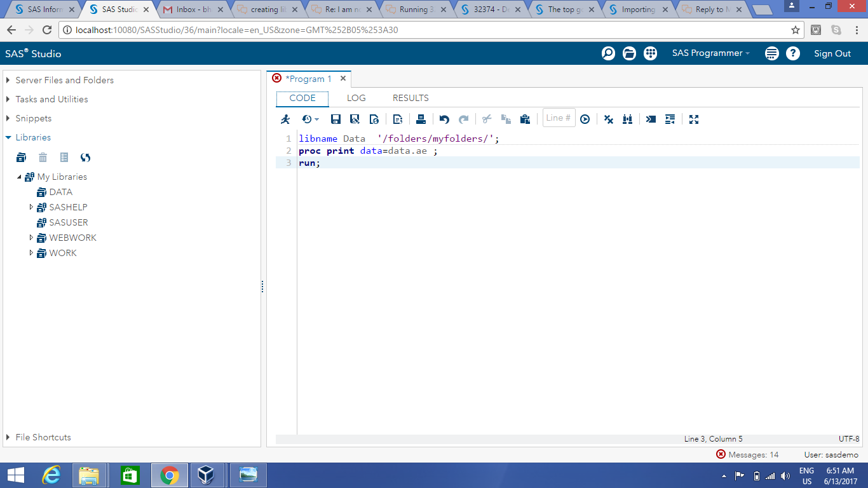The height and width of the screenshot is (488, 868).
Task: Collapse the My Libraries tree node
Action: point(19,177)
